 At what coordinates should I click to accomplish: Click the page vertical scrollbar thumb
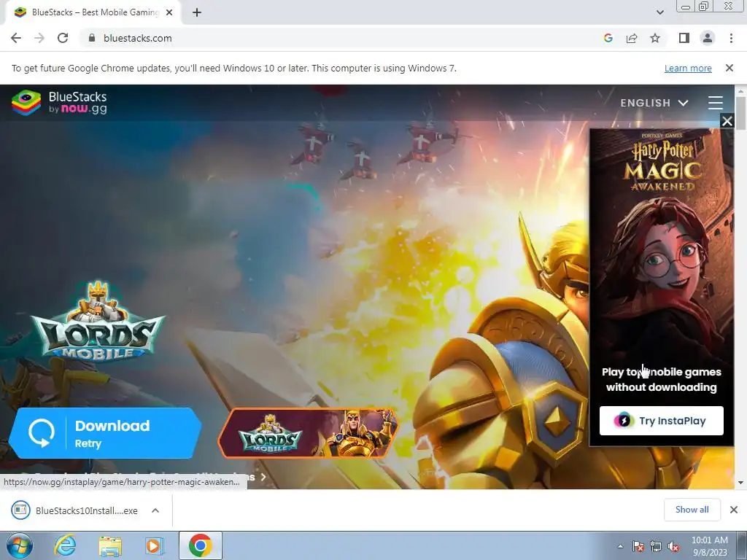click(740, 113)
